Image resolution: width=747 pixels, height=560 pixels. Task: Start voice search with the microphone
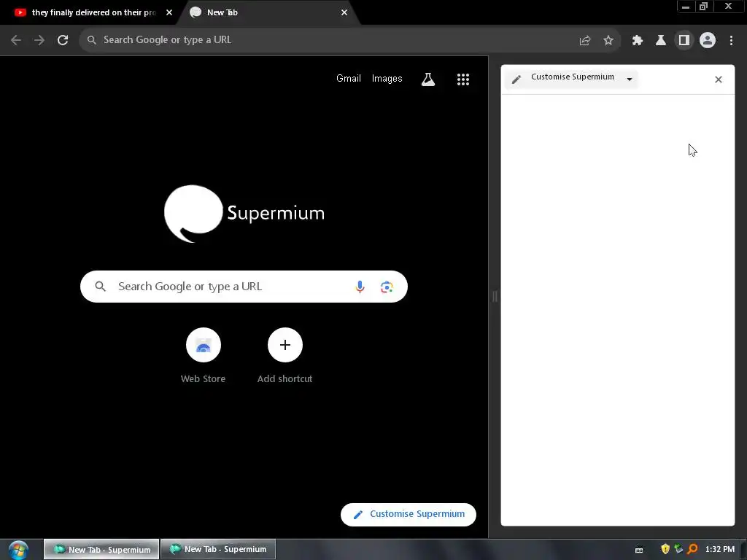coord(360,287)
